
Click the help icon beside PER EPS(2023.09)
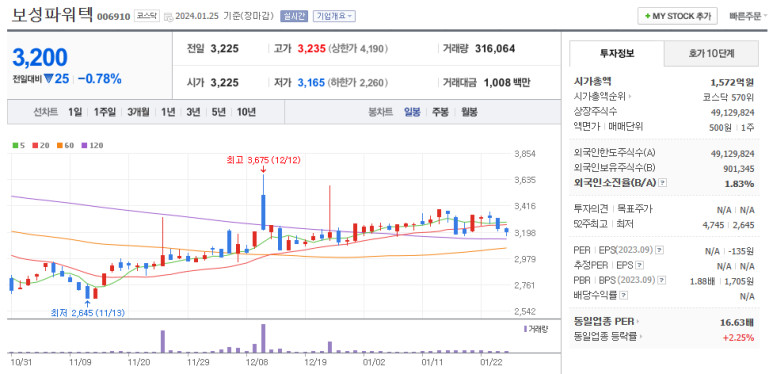[x=660, y=251]
